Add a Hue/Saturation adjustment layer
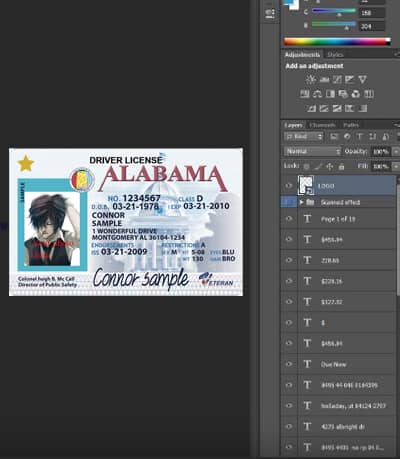Screen dimensions: 400x459 tap(305, 94)
